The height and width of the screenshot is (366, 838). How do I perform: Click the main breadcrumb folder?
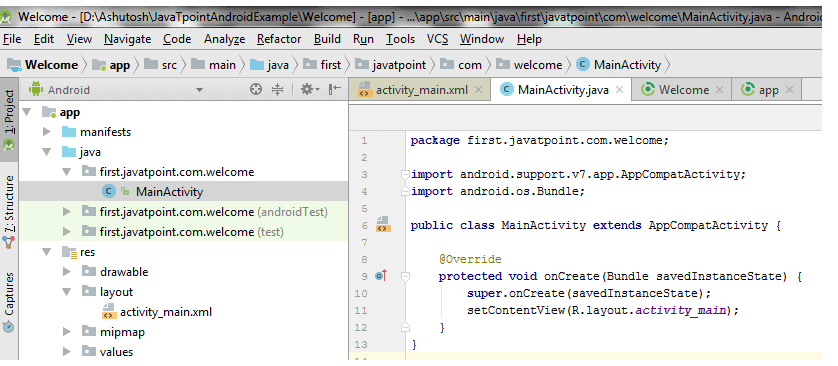(x=214, y=65)
